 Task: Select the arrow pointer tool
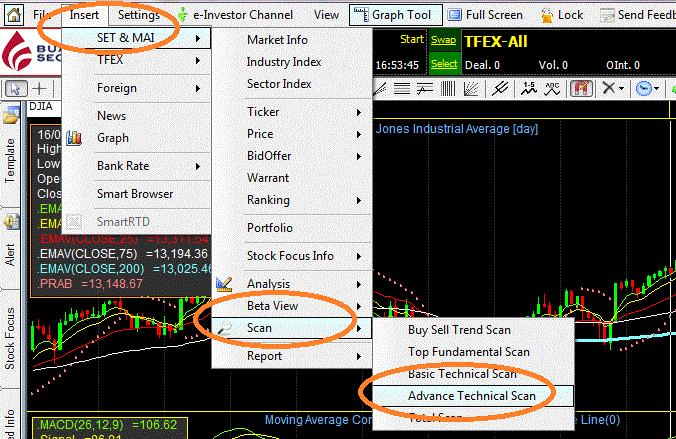16,89
